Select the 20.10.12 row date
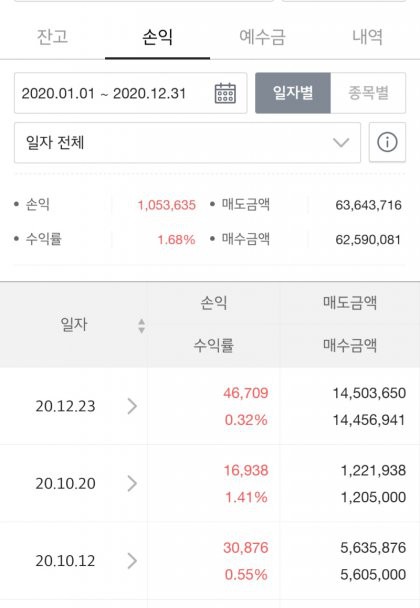The image size is (420, 608). click(65, 561)
